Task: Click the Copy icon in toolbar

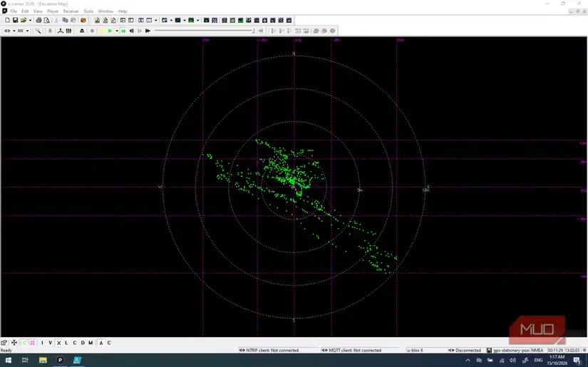Action: 65,20
